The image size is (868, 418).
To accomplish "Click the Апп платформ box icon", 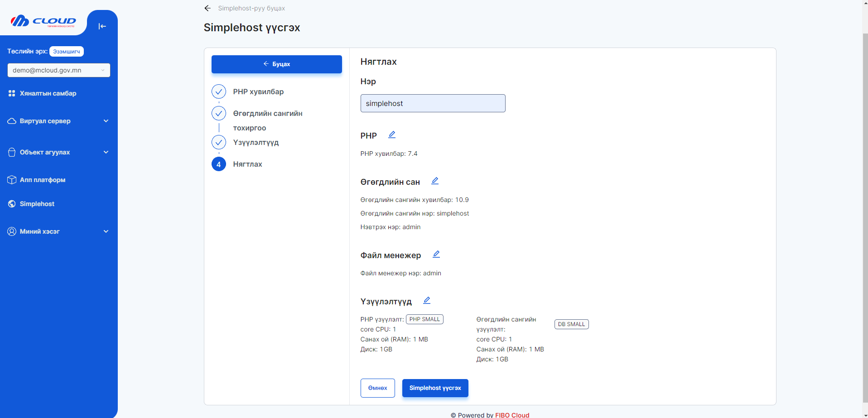I will 11,180.
